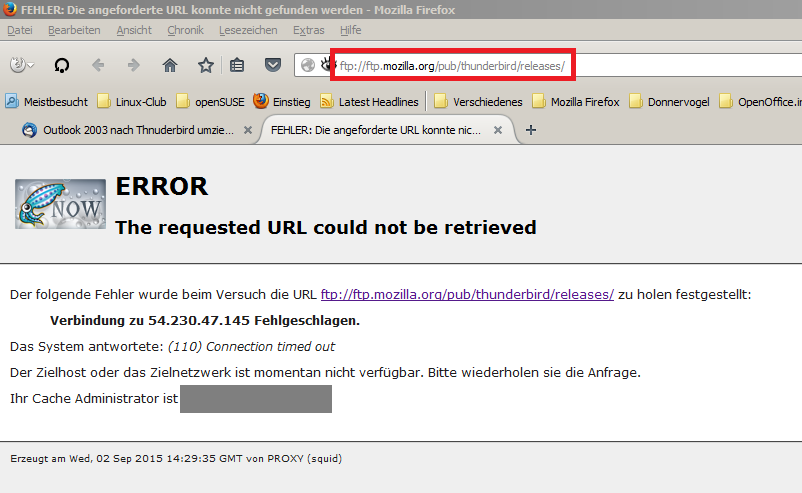Show bookmarks list icon
This screenshot has height=493, width=802.
[237, 65]
